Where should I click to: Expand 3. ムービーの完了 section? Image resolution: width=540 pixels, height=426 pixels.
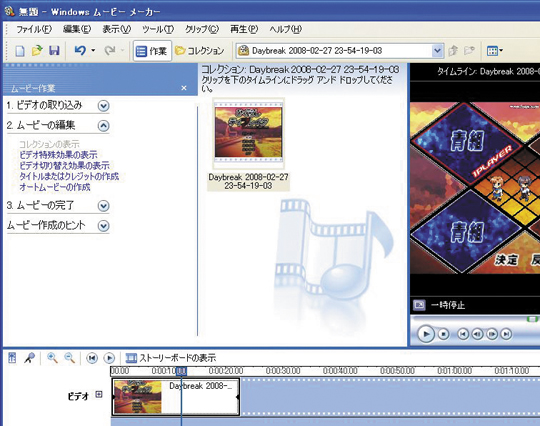click(103, 206)
